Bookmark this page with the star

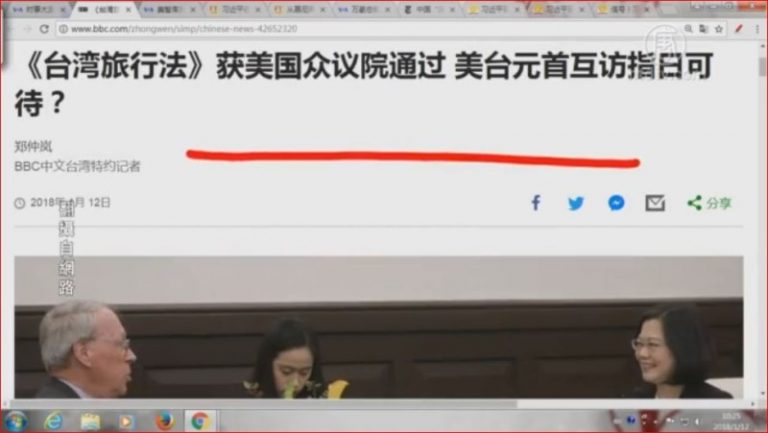pos(719,29)
